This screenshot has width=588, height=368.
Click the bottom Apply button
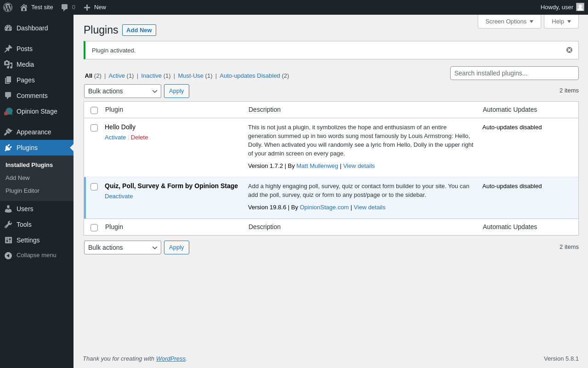[176, 247]
